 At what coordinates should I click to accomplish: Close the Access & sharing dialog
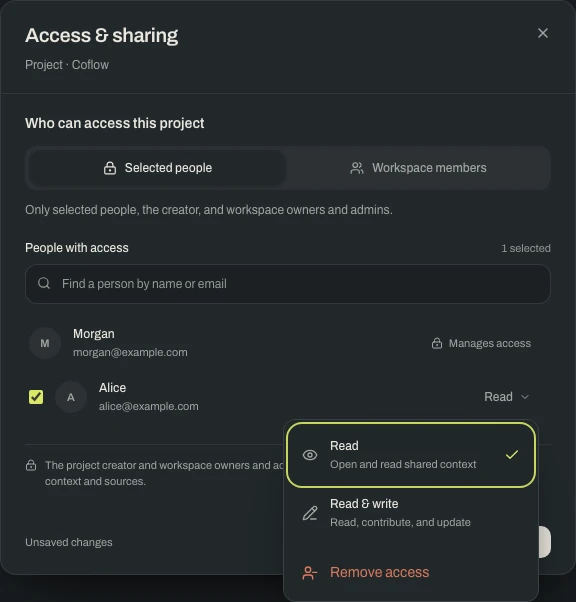pyautogui.click(x=543, y=33)
